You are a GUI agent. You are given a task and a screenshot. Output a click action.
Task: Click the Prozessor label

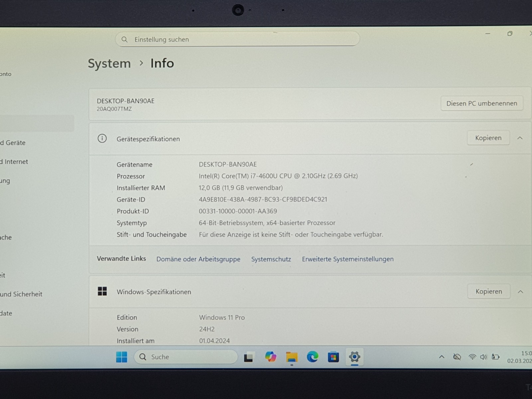tap(131, 176)
